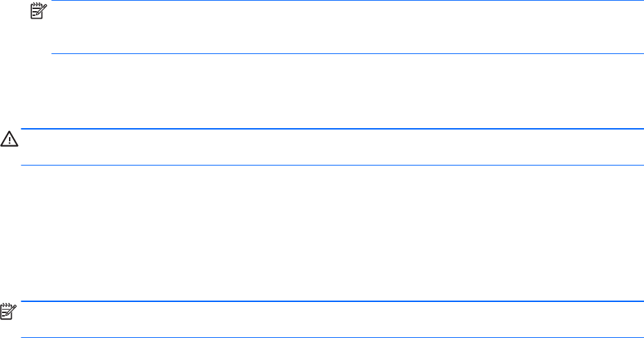Click the right end of the caution's upper line
The height and width of the screenshot is (338, 644).
(x=641, y=128)
